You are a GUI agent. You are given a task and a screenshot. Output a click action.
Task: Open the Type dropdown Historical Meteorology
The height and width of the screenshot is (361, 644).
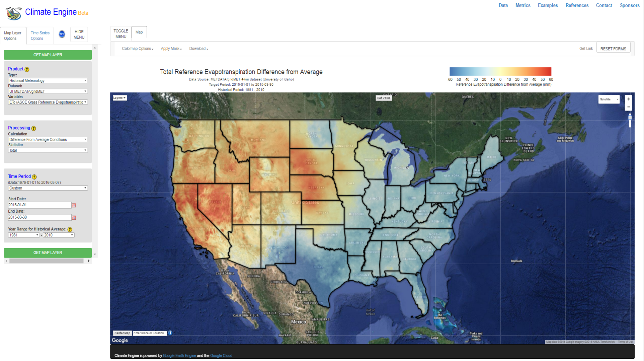point(48,81)
